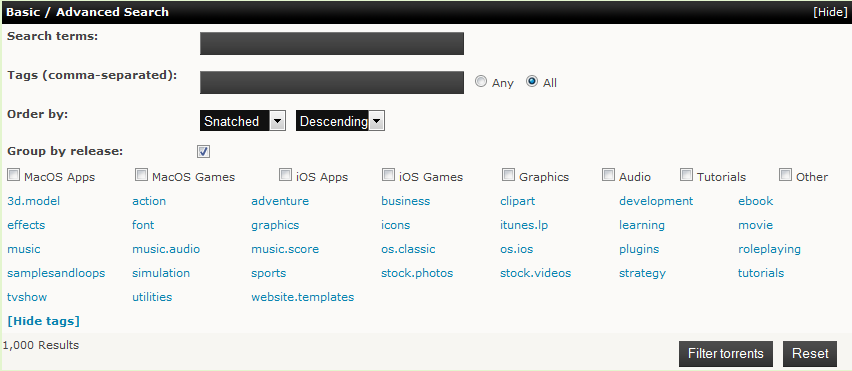
Task: Pick the stock.photos tag link
Action: point(417,273)
